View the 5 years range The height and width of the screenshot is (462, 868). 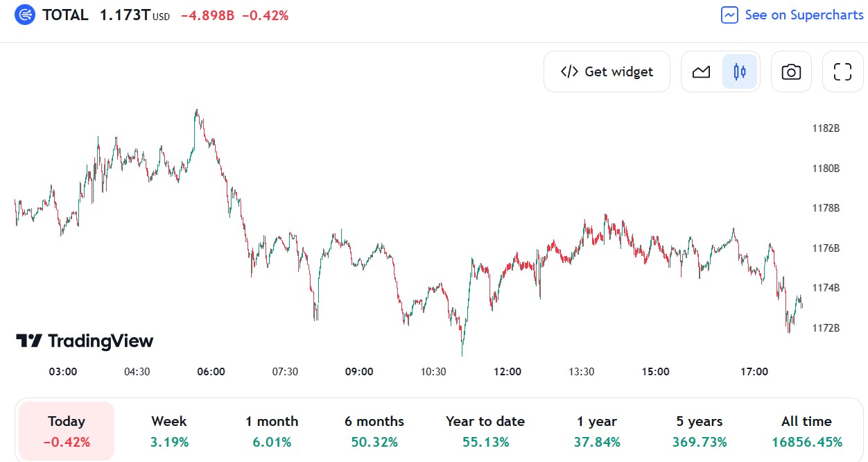(x=700, y=431)
